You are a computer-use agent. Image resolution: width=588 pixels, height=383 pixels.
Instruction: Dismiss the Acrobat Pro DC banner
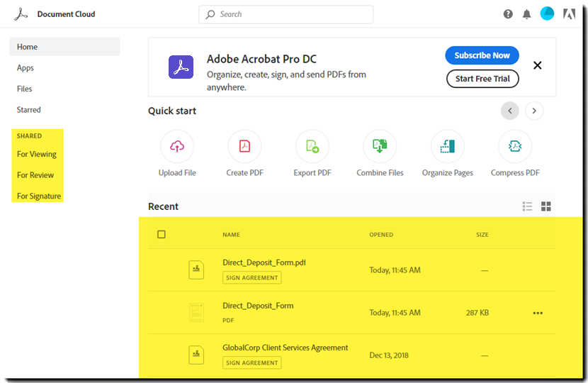[x=538, y=65]
